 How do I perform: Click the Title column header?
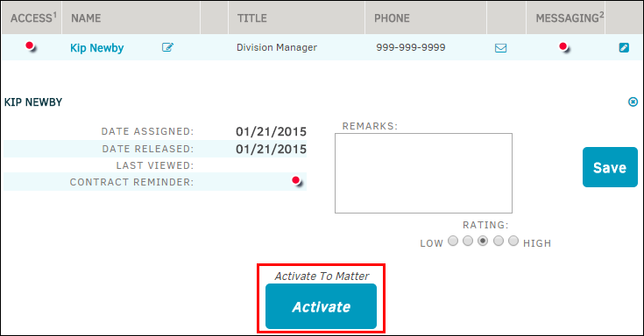point(252,18)
